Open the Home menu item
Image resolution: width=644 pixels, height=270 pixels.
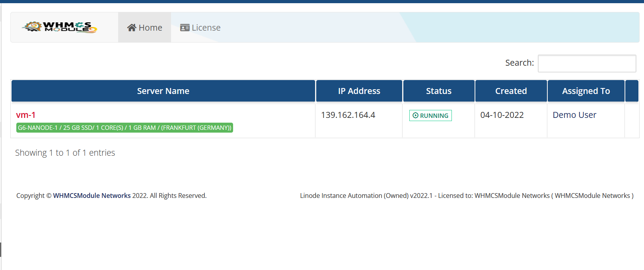[144, 27]
